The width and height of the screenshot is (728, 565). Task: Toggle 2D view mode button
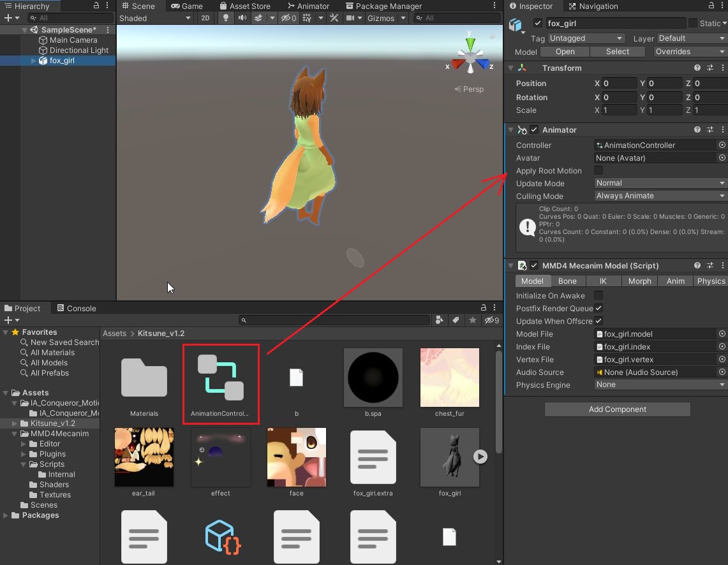click(x=205, y=18)
